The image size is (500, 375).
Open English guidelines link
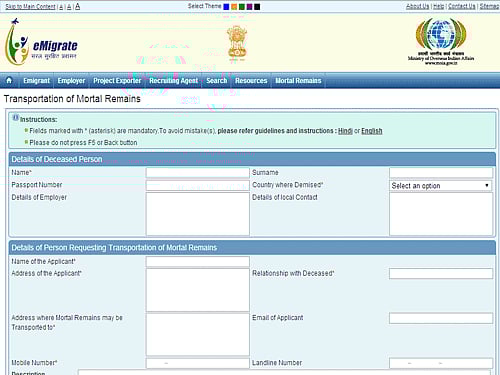coord(372,131)
